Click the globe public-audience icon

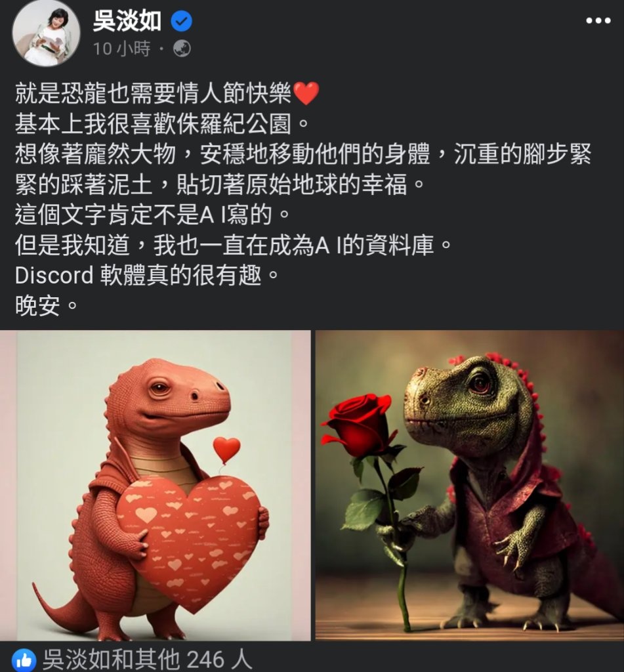click(x=182, y=49)
